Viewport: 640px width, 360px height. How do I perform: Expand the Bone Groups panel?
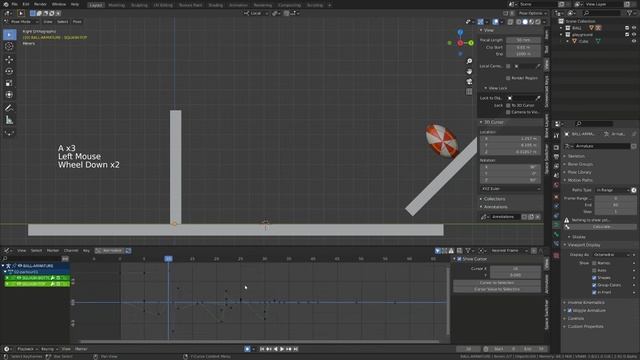tap(580, 164)
